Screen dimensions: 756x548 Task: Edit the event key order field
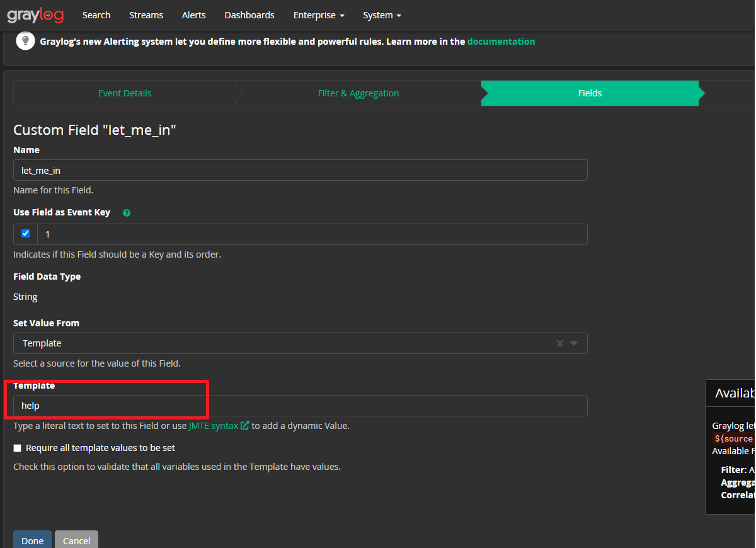[312, 234]
